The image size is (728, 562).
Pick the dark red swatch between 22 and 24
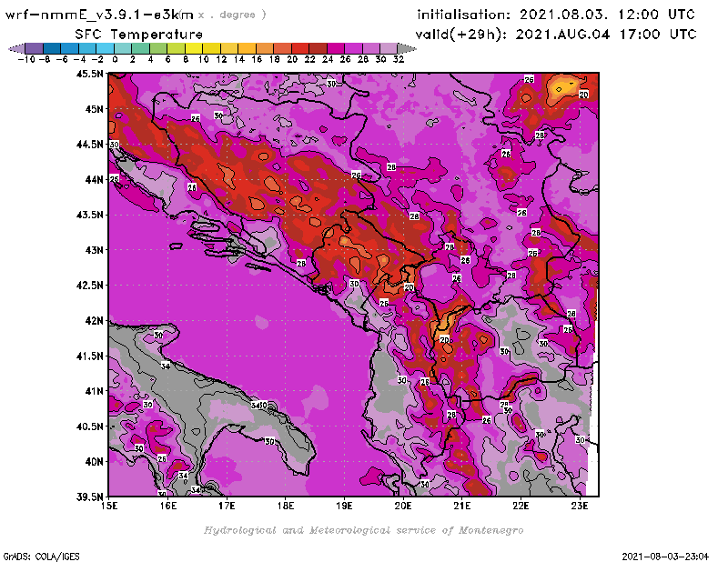click(318, 48)
